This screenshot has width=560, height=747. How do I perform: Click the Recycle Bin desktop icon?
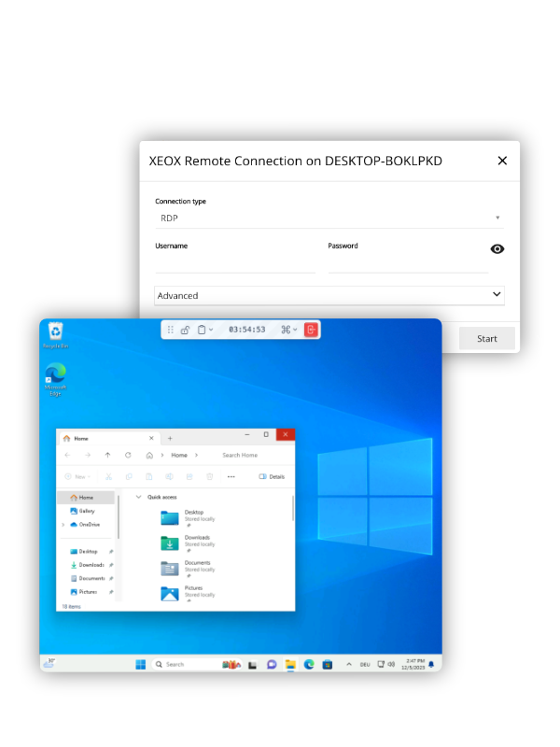(55, 335)
